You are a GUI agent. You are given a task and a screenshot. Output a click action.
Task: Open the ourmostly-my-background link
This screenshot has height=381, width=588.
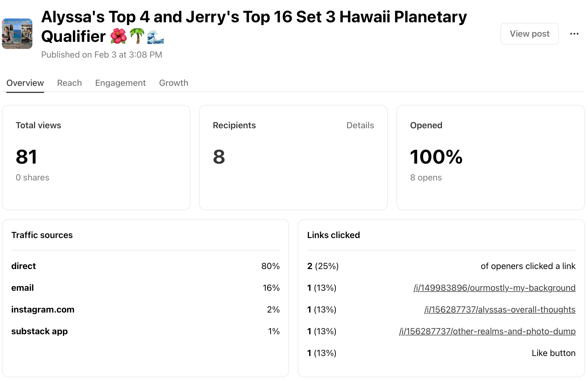coord(494,288)
